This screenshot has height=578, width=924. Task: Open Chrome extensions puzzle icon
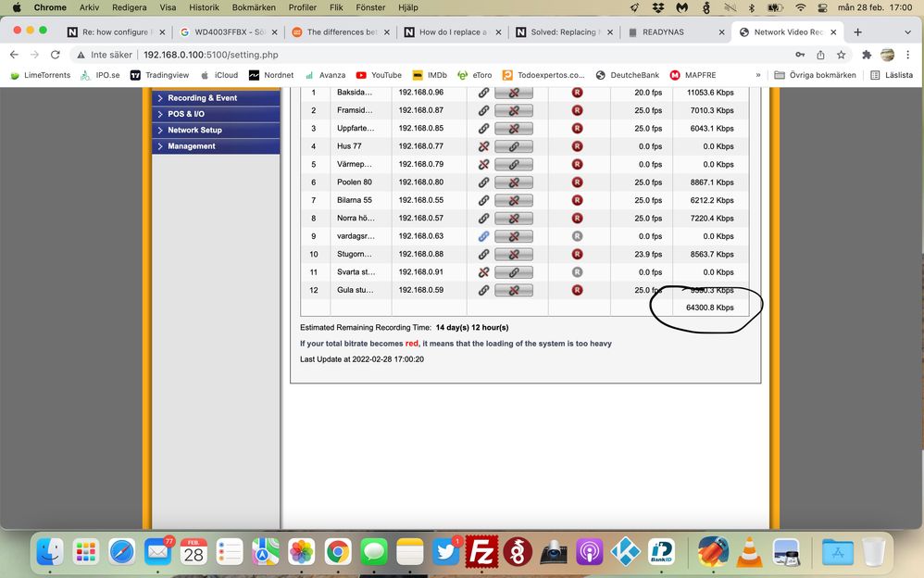867,55
